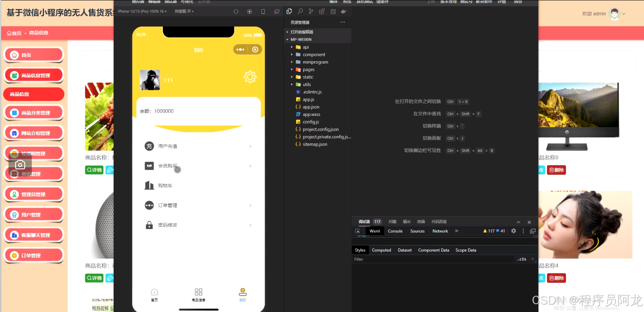Open 会员购买 row in mini program
644x312 pixels.
[x=198, y=166]
